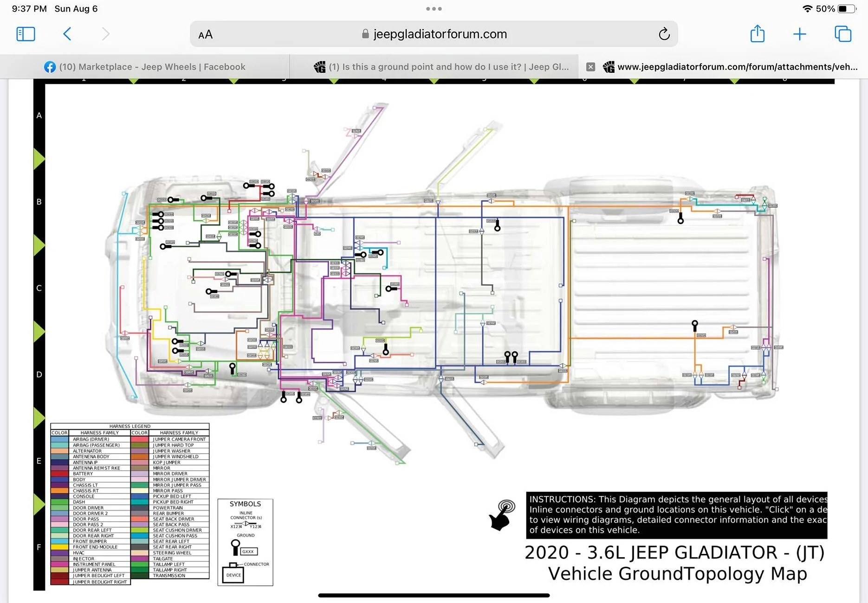
Task: Go back to previous page
Action: pyautogui.click(x=67, y=34)
